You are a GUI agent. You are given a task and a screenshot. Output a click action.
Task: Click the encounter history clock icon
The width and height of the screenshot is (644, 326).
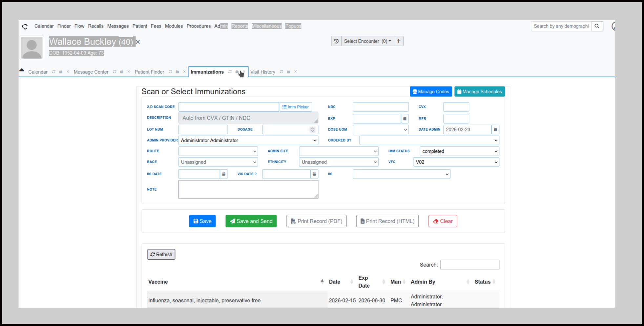336,41
